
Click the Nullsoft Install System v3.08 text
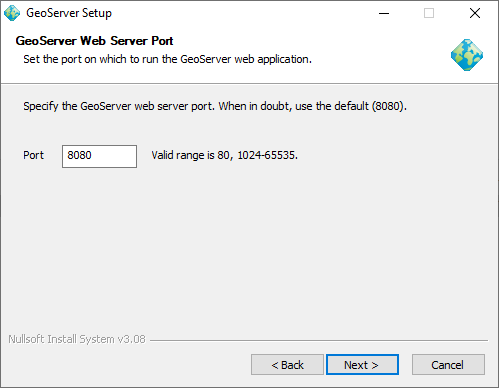[77, 339]
